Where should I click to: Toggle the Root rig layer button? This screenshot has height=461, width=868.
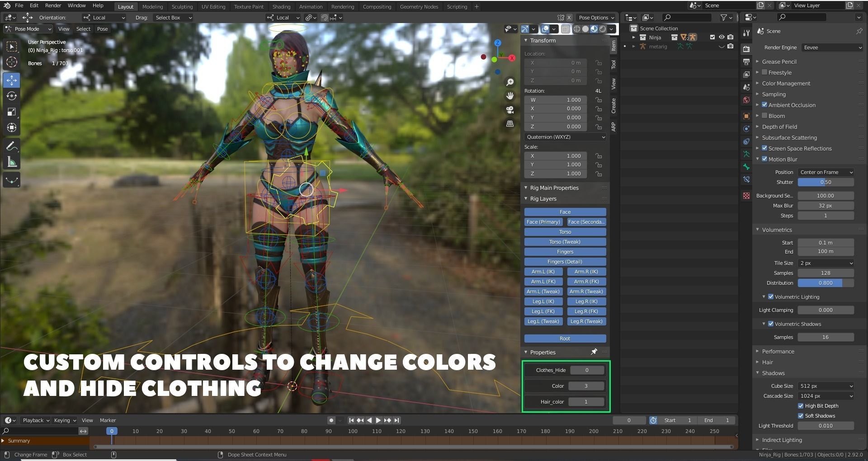pos(565,339)
